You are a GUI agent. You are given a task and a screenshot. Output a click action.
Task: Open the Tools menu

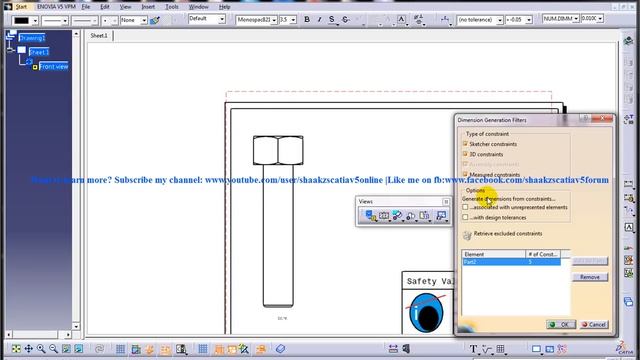click(x=172, y=7)
